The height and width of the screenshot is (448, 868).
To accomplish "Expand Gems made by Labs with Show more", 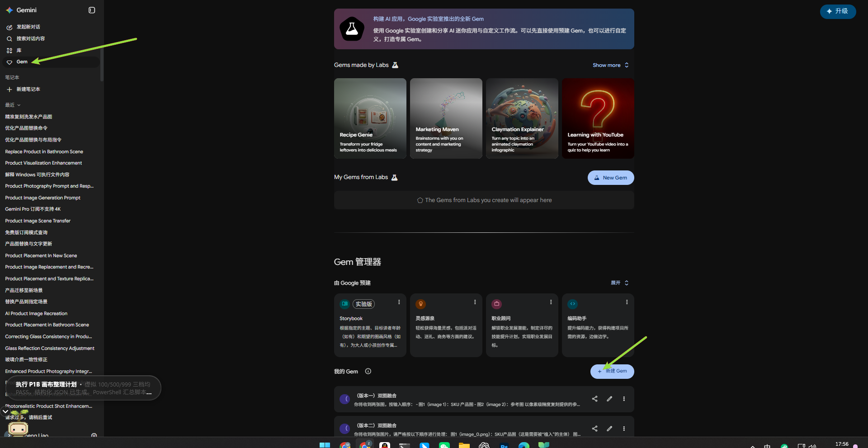I will pos(611,65).
